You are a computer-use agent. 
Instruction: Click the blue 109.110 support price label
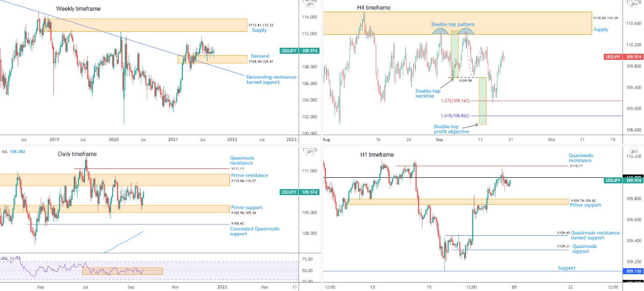click(634, 271)
